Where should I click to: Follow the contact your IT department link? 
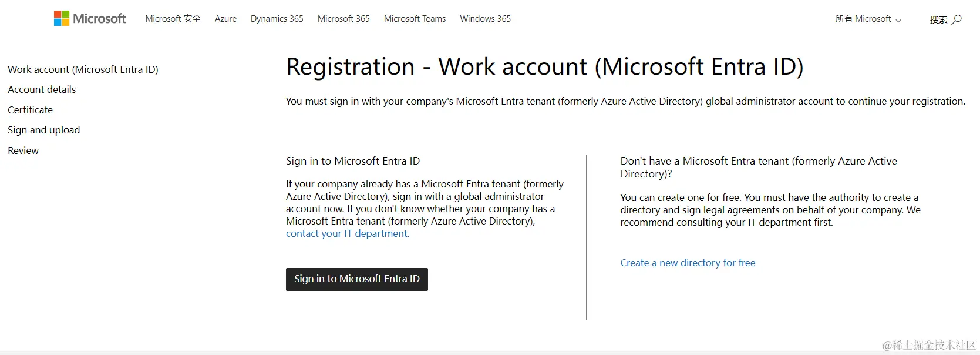point(347,233)
